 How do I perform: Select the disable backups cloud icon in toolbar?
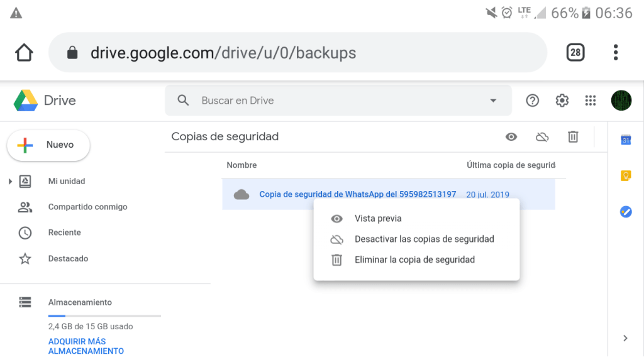click(541, 136)
